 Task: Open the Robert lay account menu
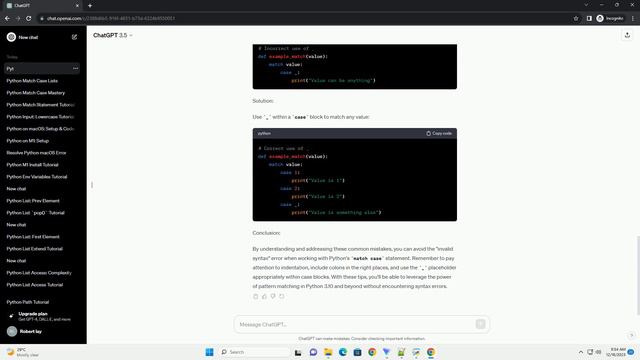43,331
